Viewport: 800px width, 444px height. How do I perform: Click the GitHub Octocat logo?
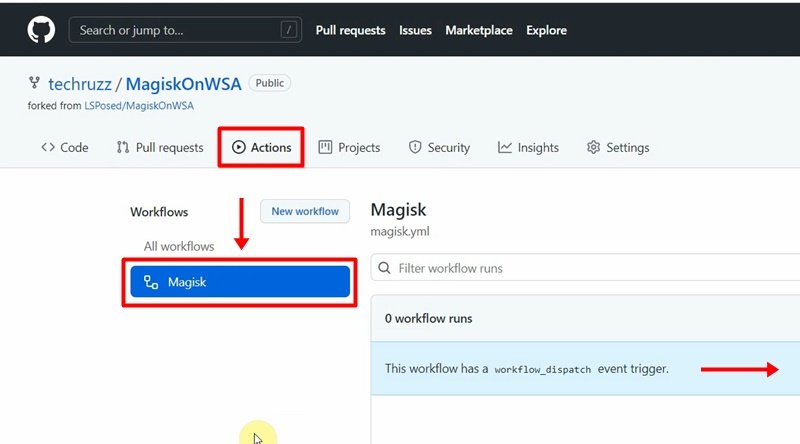(41, 30)
